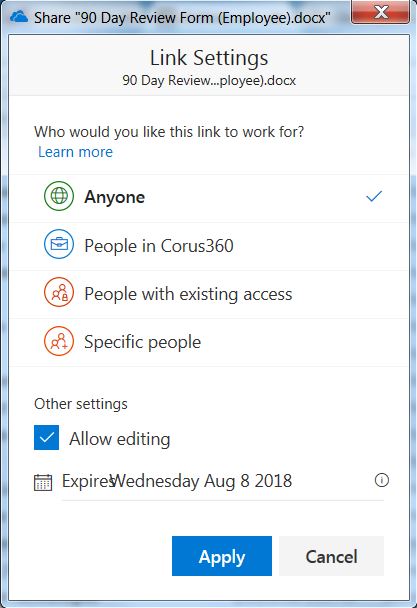Choose People with existing access option
Viewport: 417px width, 608px height.
pyautogui.click(x=209, y=294)
